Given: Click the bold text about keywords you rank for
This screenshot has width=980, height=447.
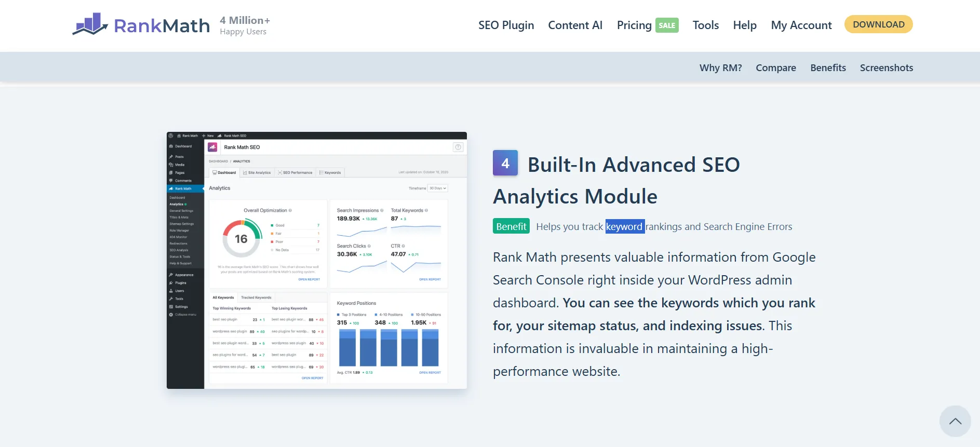Looking at the screenshot, I should pyautogui.click(x=654, y=314).
